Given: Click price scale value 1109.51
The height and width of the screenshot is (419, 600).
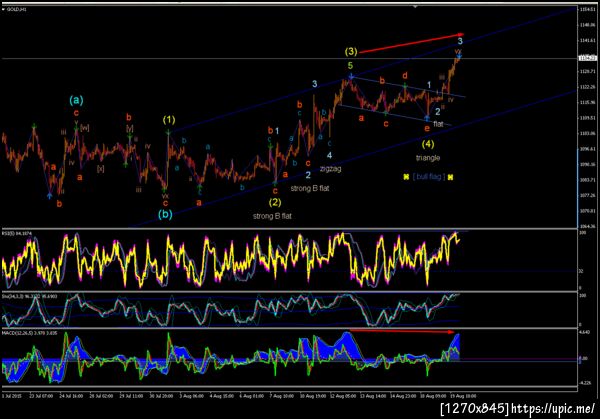Looking at the screenshot, I should 588,118.
